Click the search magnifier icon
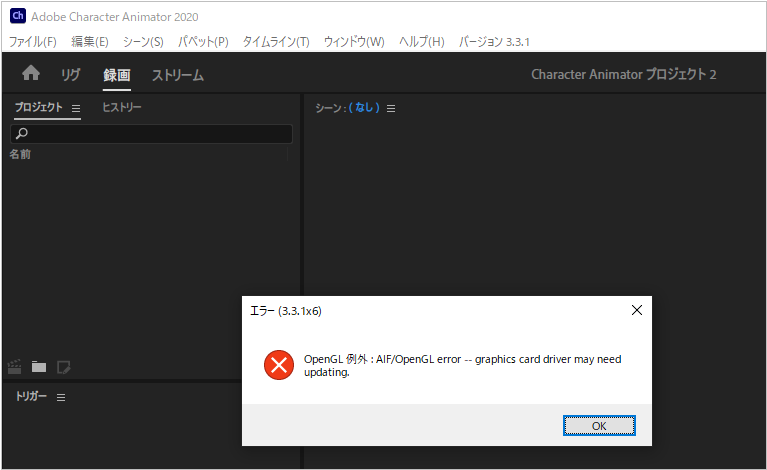 point(22,133)
